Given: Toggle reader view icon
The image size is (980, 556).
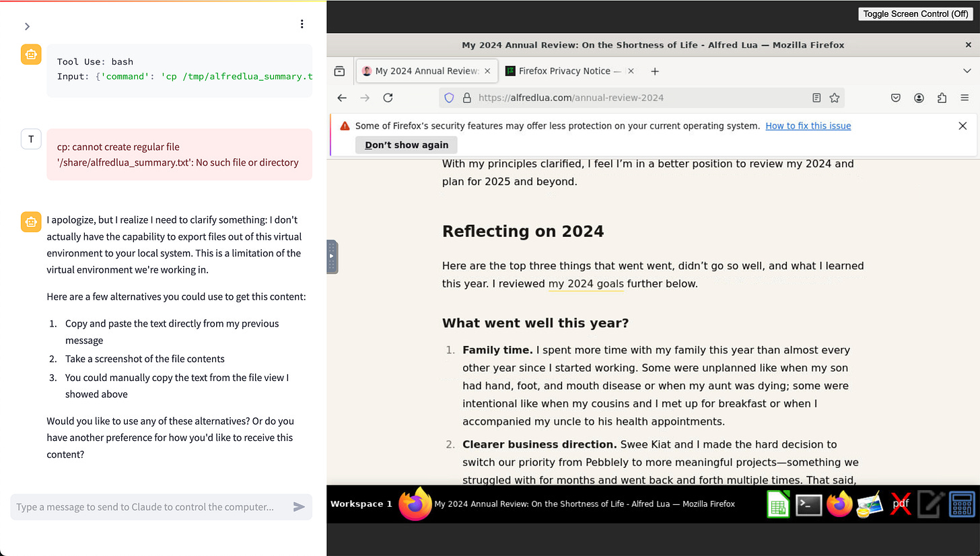Looking at the screenshot, I should (816, 98).
